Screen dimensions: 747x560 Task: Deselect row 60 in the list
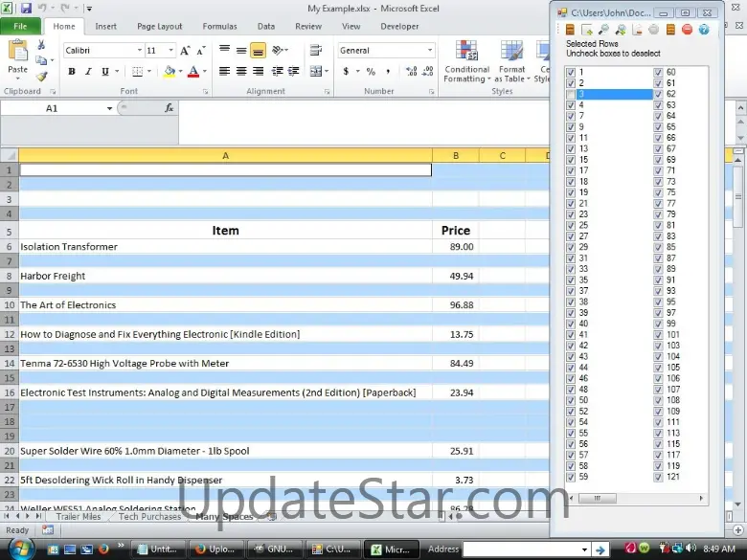click(658, 73)
